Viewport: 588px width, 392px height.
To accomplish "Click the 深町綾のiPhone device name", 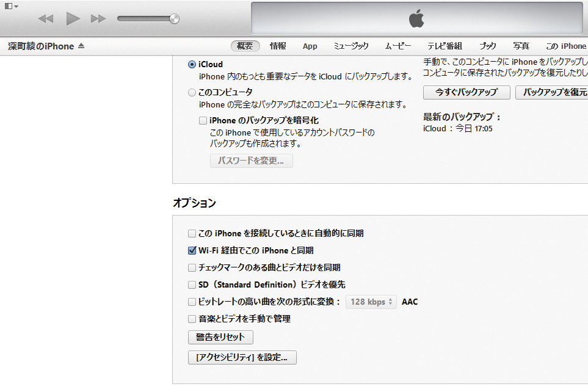I will click(42, 46).
